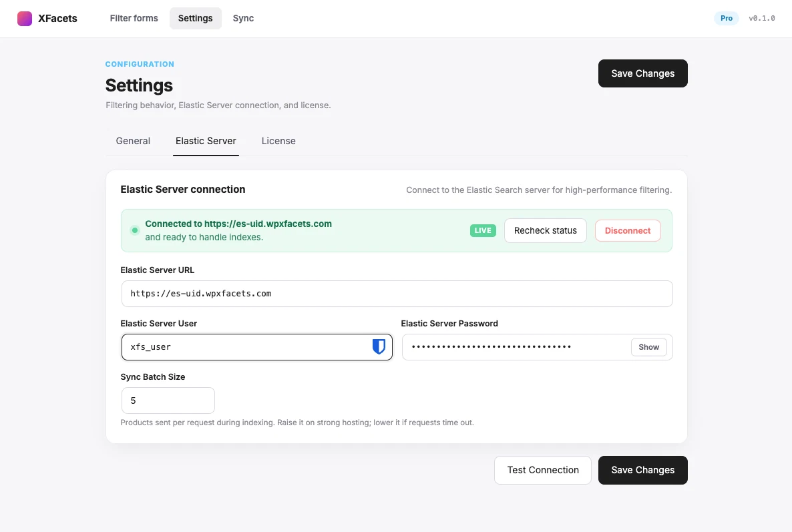Click the XFacets gradient logo icon
The image size is (792, 532).
coord(25,19)
